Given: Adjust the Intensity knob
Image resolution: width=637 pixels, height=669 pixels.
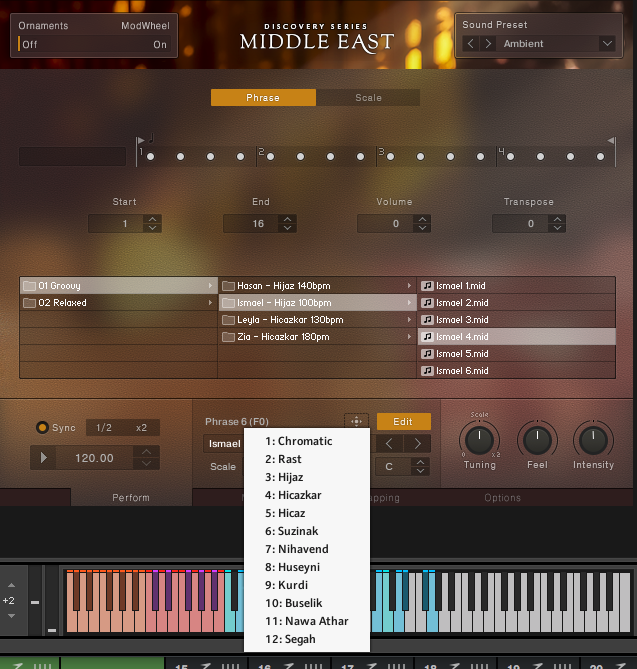Looking at the screenshot, I should [x=593, y=440].
